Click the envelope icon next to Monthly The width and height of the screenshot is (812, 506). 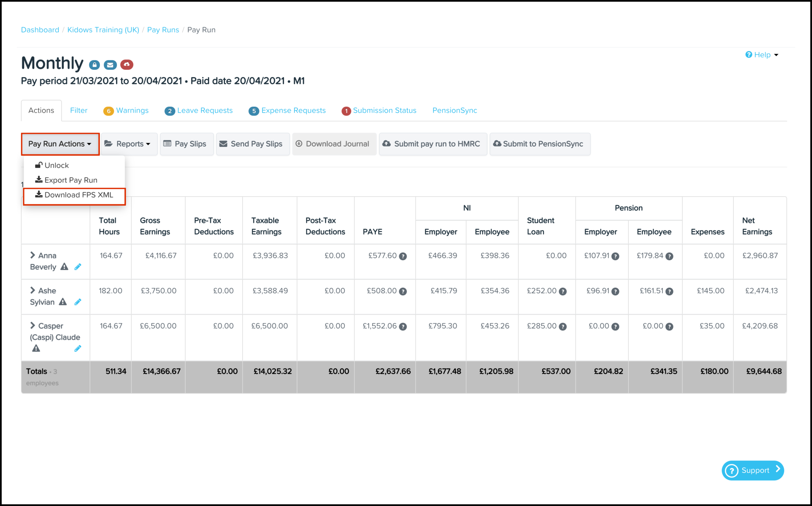point(110,65)
